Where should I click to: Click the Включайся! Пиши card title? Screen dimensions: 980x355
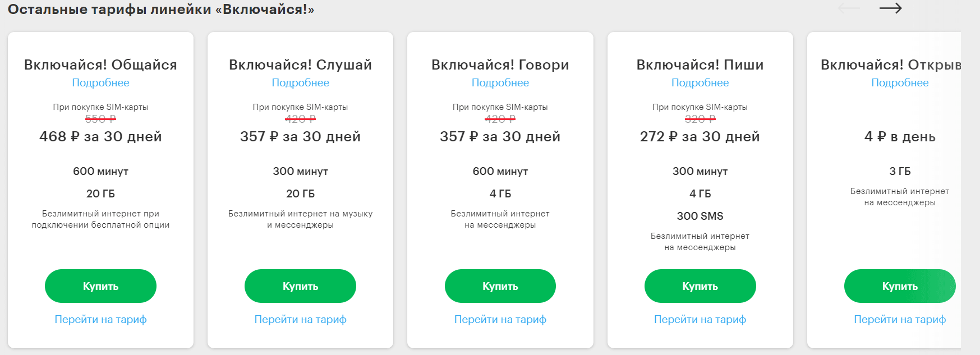pos(700,65)
